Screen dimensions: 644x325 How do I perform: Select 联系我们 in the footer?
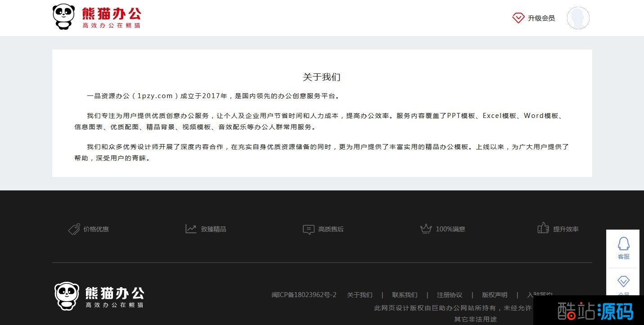point(405,295)
